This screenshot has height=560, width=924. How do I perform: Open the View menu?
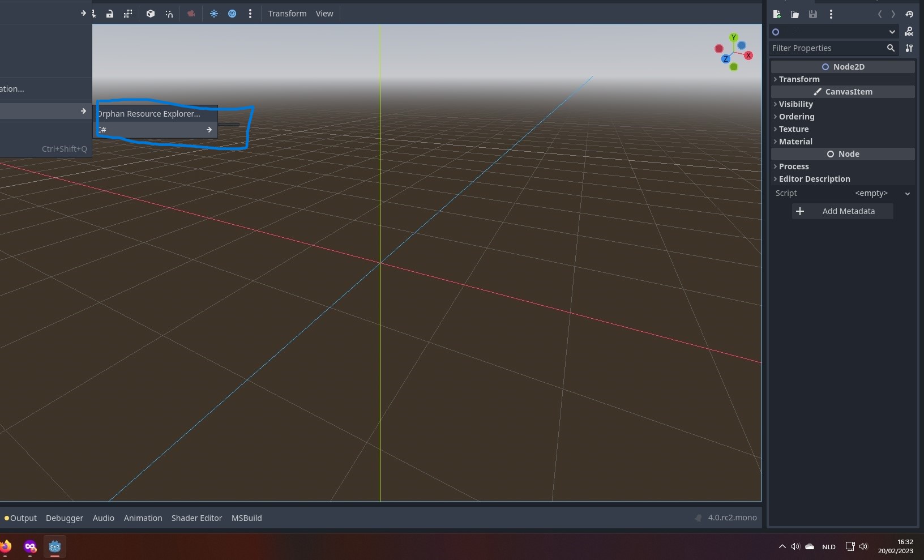(x=324, y=14)
